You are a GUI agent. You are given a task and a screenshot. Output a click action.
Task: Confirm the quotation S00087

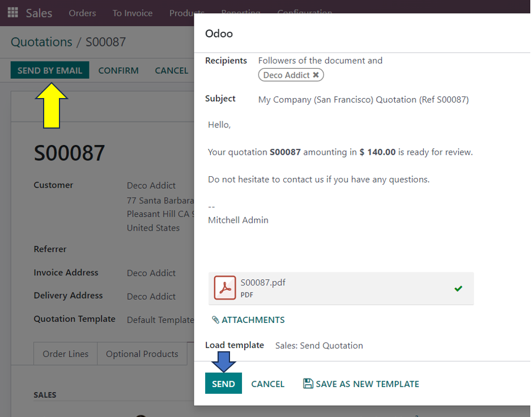(118, 70)
